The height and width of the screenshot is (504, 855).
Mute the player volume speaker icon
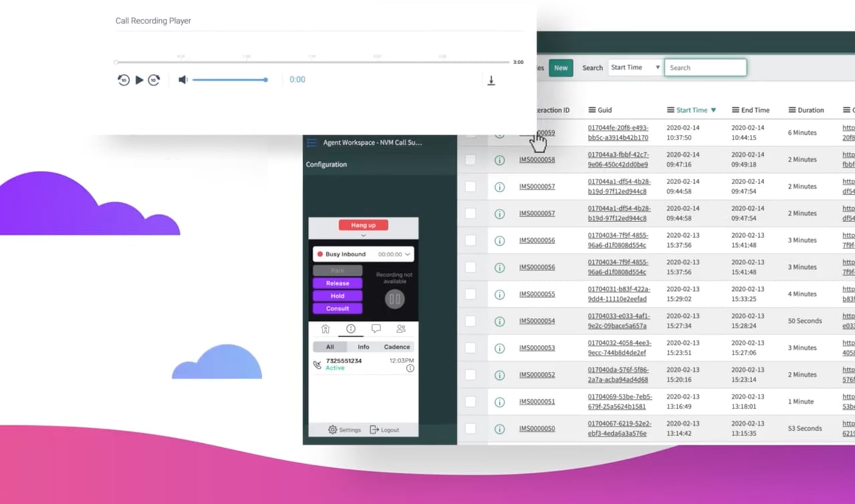(182, 79)
